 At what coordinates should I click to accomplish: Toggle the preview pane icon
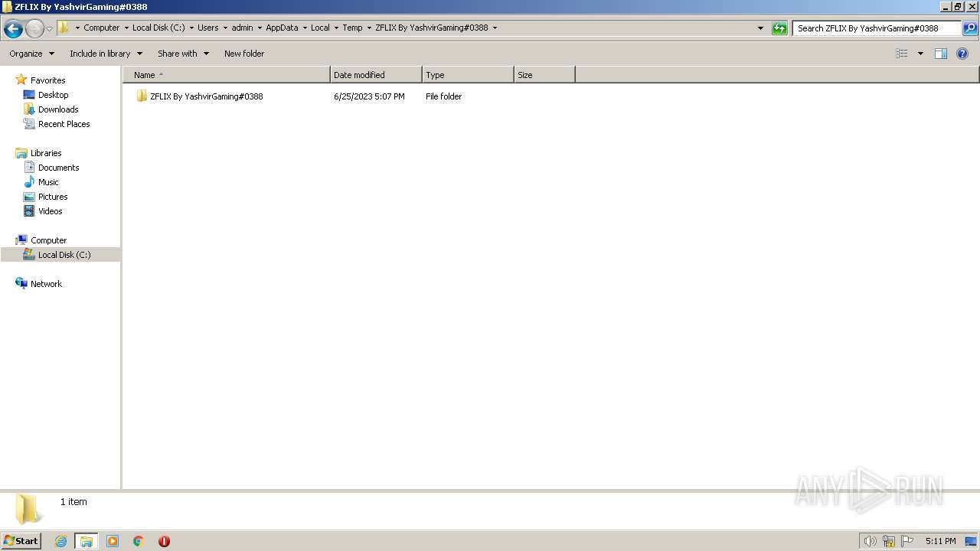(x=941, y=54)
